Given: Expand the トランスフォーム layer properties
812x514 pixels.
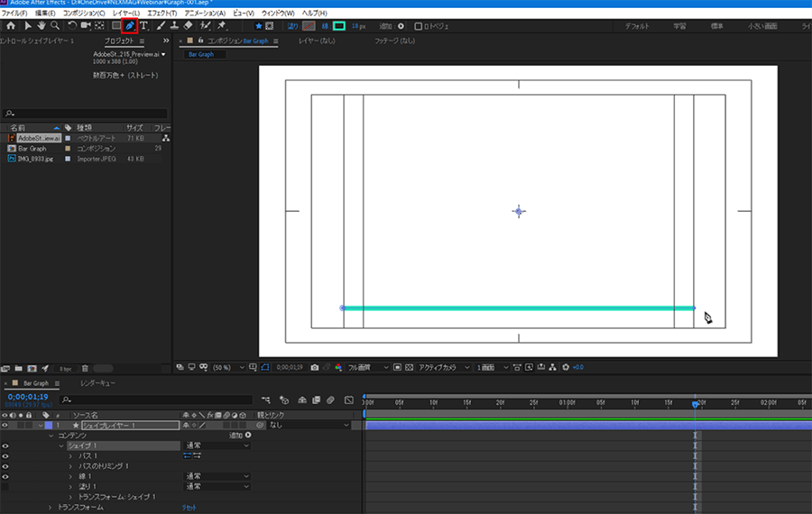Looking at the screenshot, I should tap(51, 508).
